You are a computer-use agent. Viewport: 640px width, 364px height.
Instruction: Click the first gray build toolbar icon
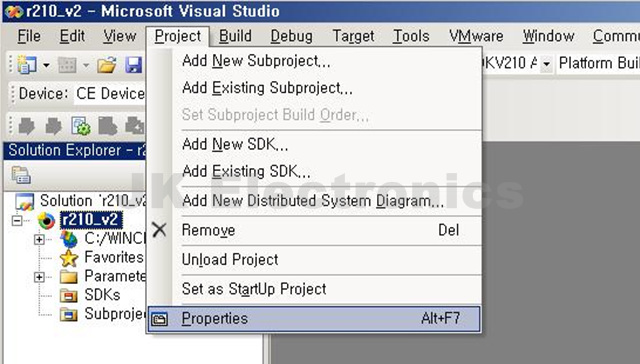(27, 126)
